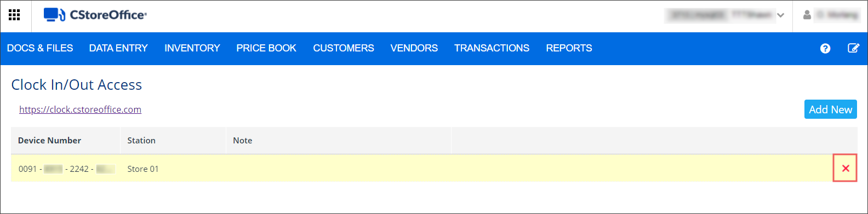
Task: Open the VENDORS menu
Action: pyautogui.click(x=414, y=48)
